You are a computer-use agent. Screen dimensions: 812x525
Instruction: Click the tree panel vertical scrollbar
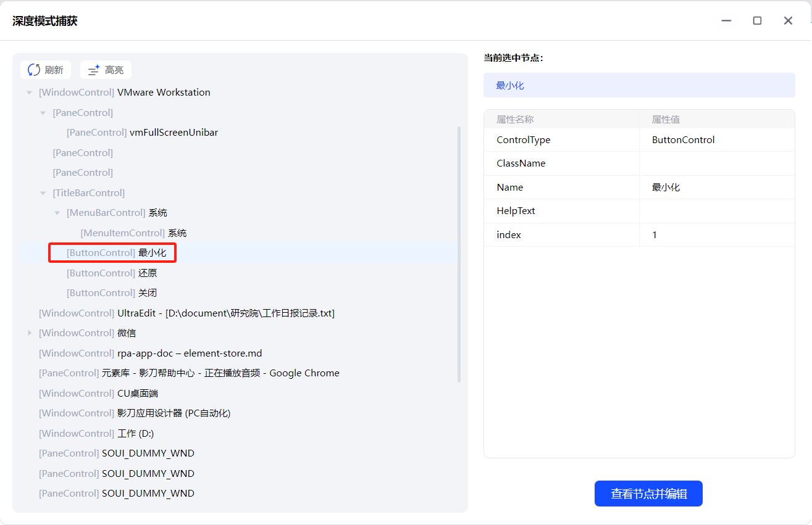tap(459, 253)
